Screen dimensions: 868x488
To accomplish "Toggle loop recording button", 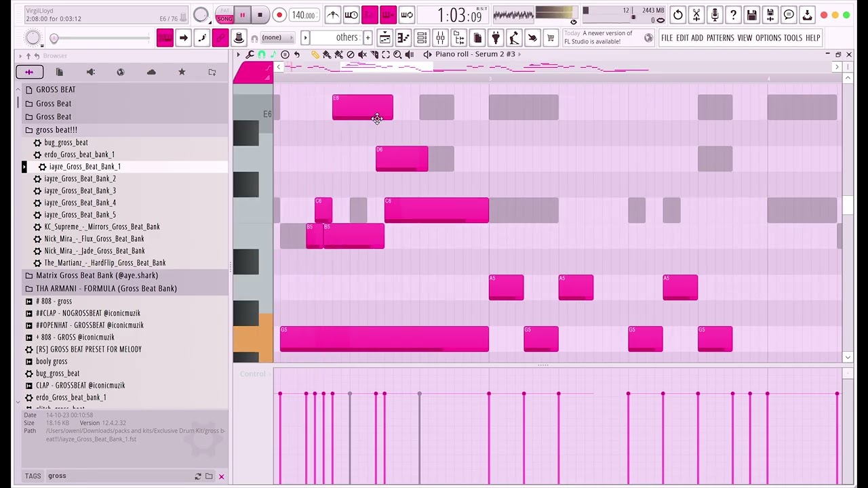I will click(406, 15).
